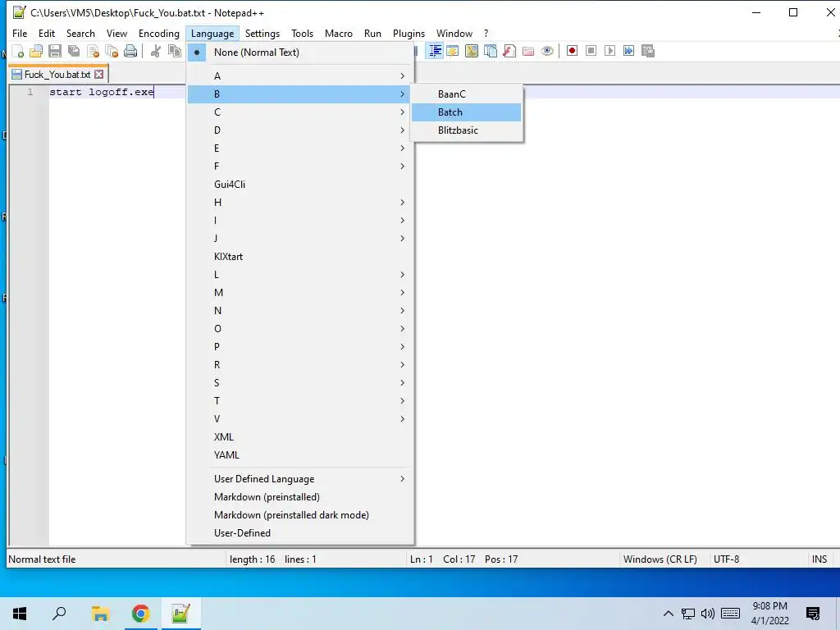This screenshot has width=840, height=630.
Task: Click the Fuck_You.bat.txt document tab
Action: 58,75
